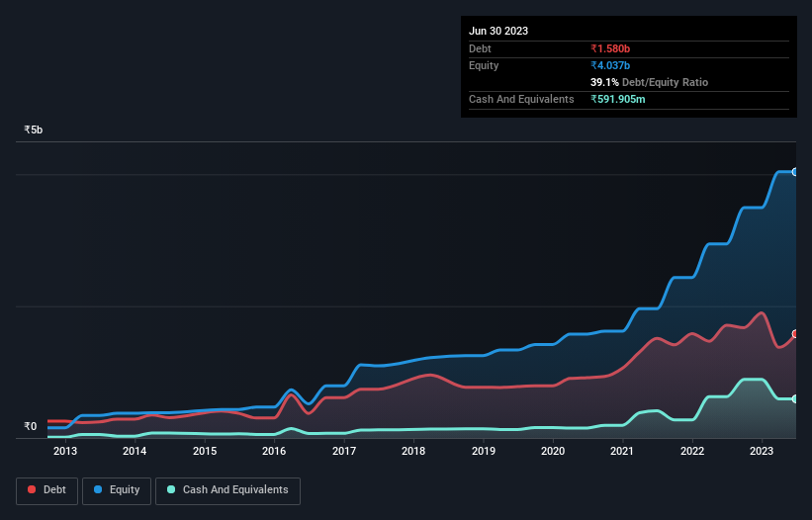Toggle the Debt legend button

[x=47, y=491]
